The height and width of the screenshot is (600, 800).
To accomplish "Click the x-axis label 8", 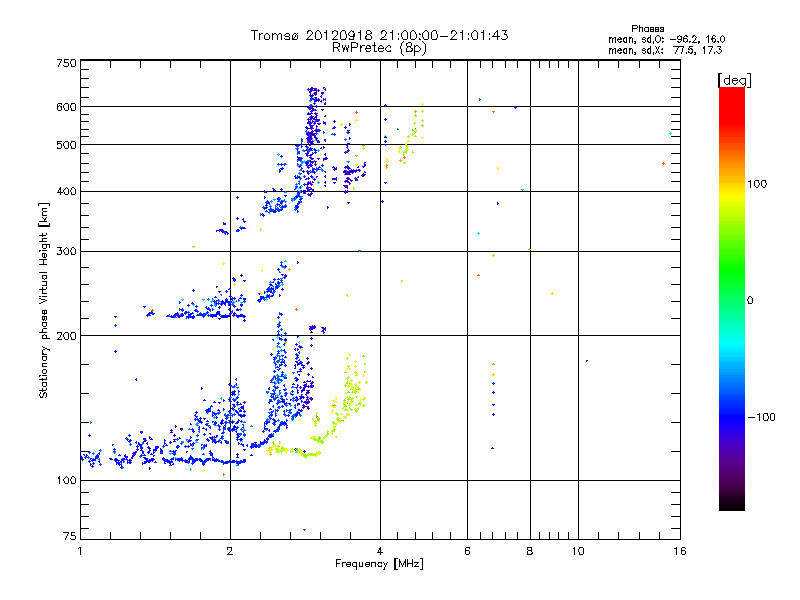I will [530, 551].
